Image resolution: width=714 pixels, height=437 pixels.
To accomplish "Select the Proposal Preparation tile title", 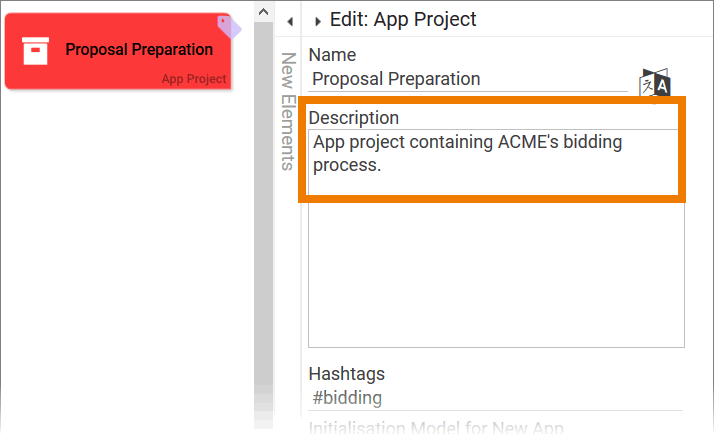I will (x=139, y=49).
